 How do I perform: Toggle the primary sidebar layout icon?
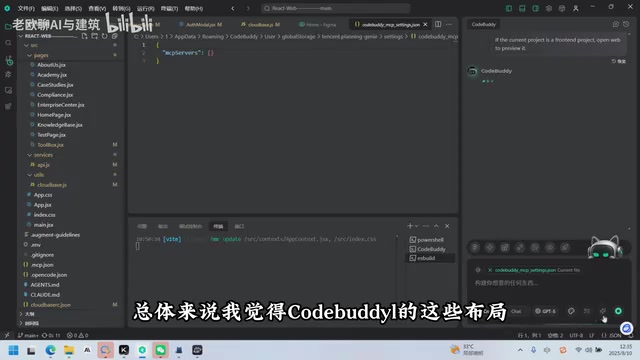[x=509, y=8]
